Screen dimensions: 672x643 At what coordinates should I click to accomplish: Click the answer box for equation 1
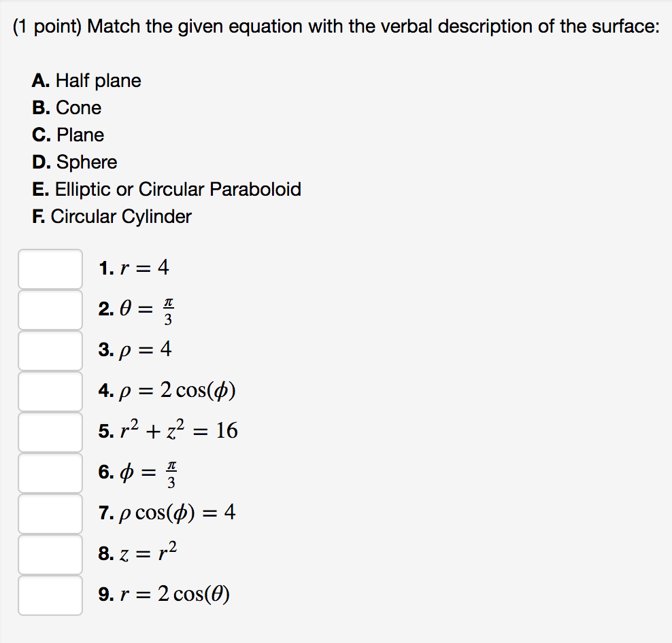[x=50, y=269]
